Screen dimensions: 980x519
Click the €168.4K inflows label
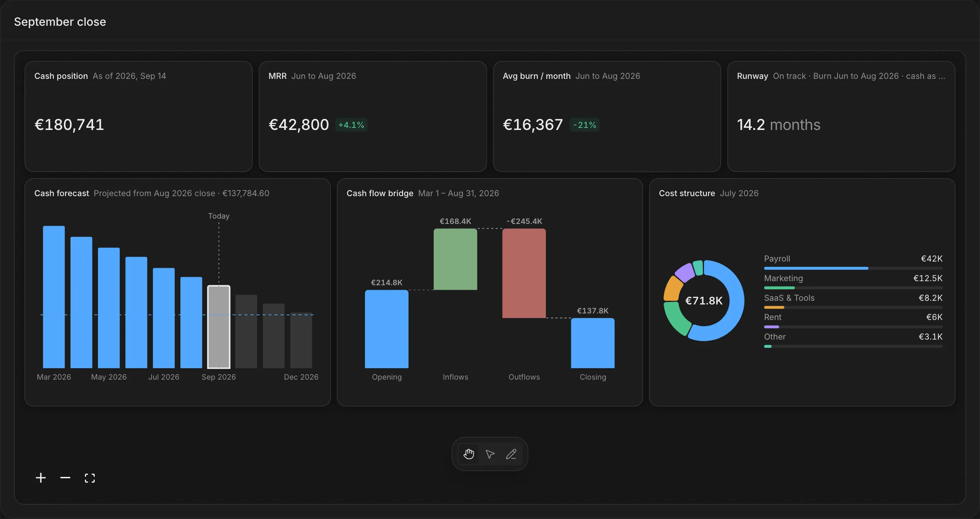(455, 221)
